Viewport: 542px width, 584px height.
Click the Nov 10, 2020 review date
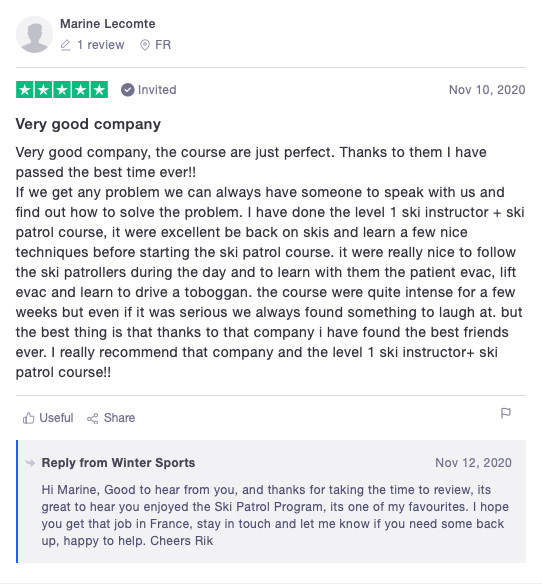[x=487, y=90]
